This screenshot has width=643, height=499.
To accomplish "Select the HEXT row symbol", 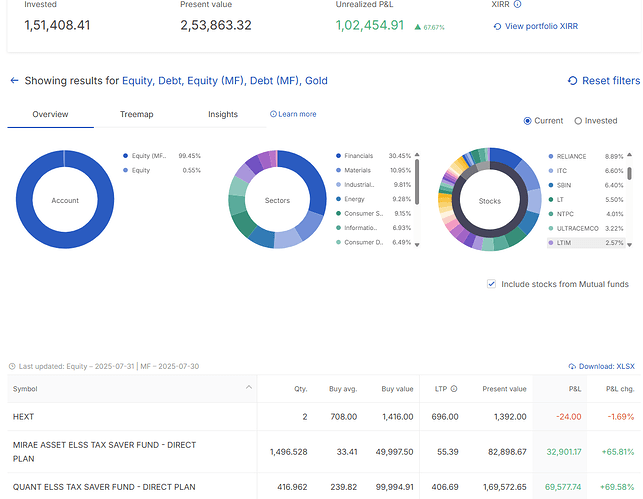I will click(23, 417).
